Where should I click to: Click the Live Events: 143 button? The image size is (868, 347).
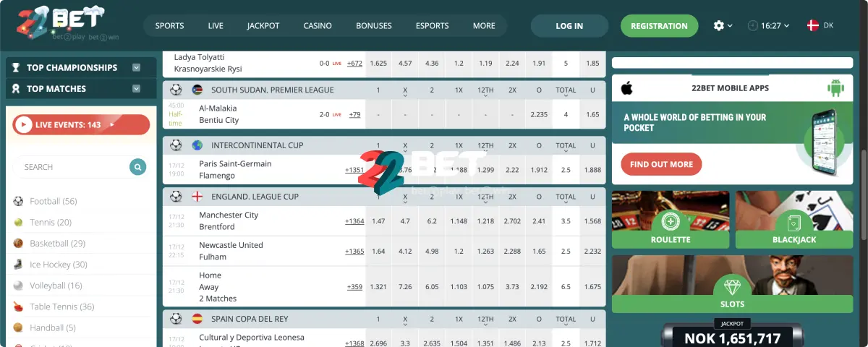coord(81,125)
